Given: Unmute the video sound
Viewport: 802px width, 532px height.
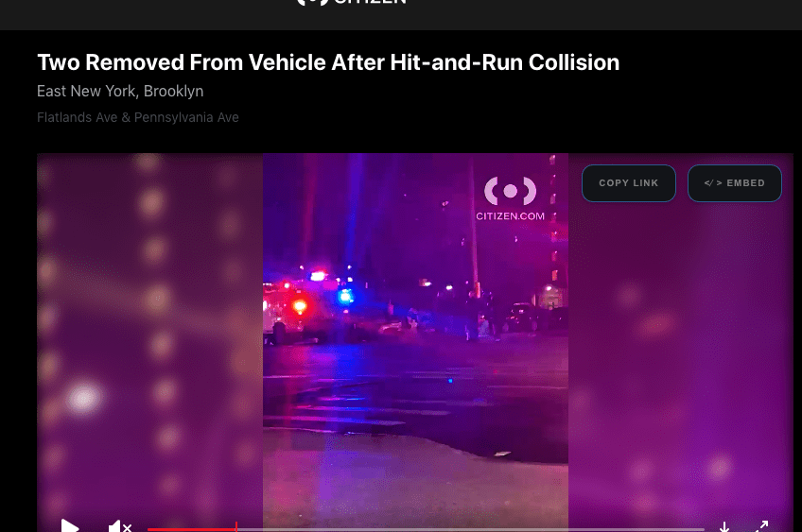Looking at the screenshot, I should coord(120,526).
